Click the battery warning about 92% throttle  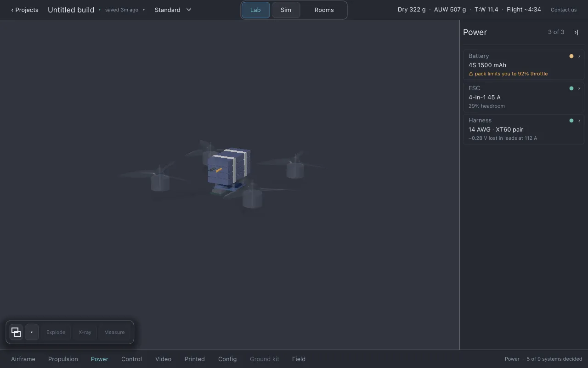tap(508, 74)
